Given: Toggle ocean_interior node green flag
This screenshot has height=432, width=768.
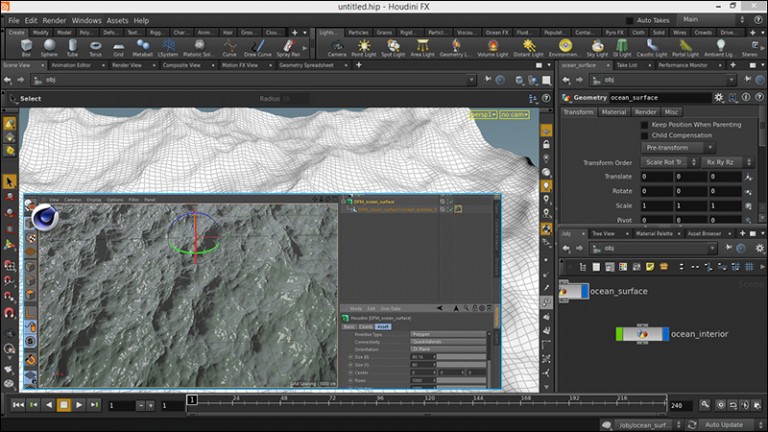Looking at the screenshot, I should (619, 334).
